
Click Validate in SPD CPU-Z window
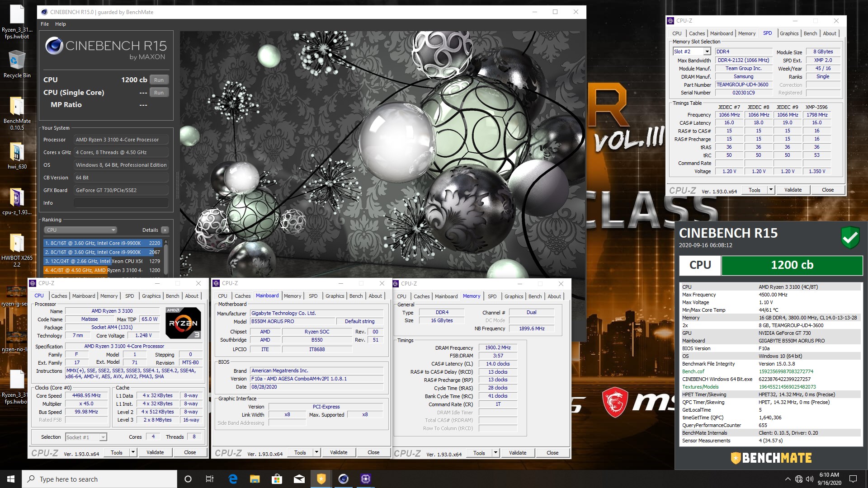(793, 190)
